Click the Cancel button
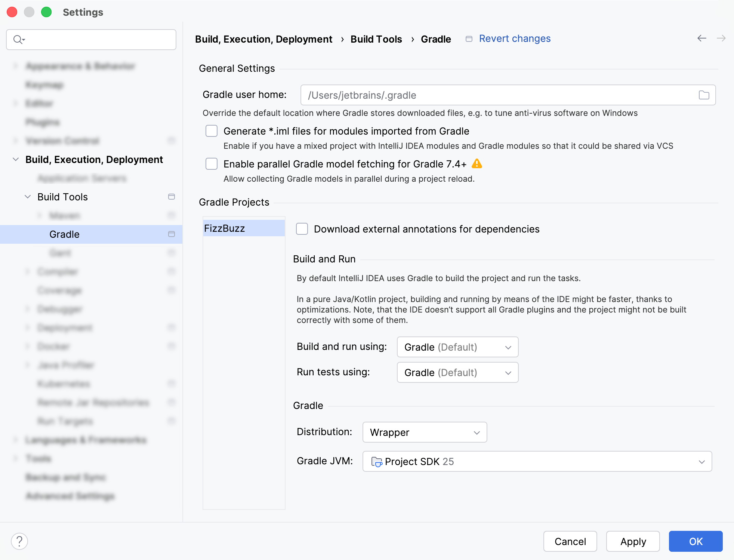 coord(570,541)
